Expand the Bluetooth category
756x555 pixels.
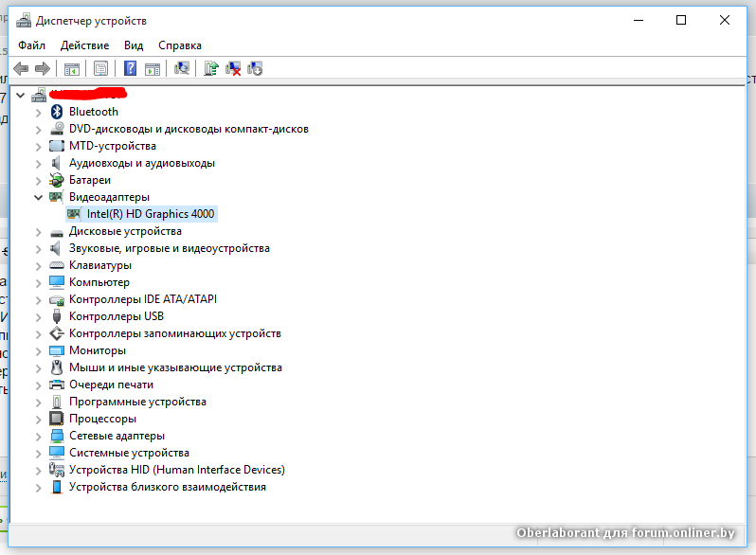click(x=39, y=113)
